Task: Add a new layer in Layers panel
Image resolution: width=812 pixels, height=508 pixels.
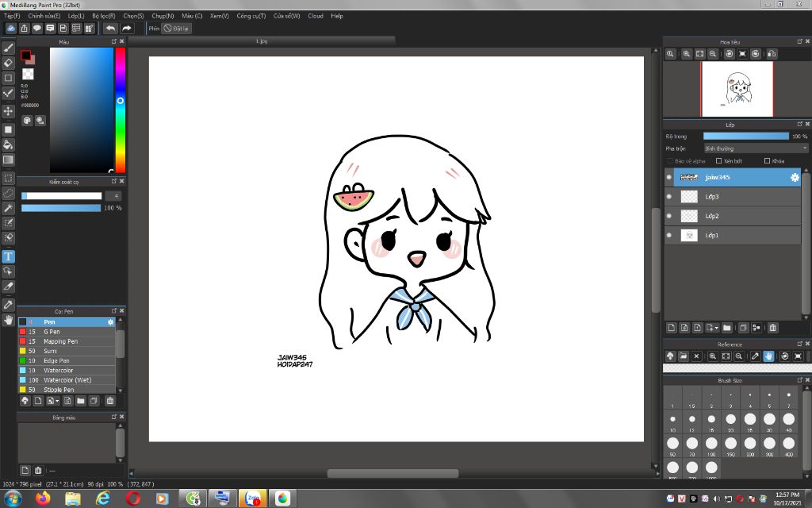Action: click(672, 328)
